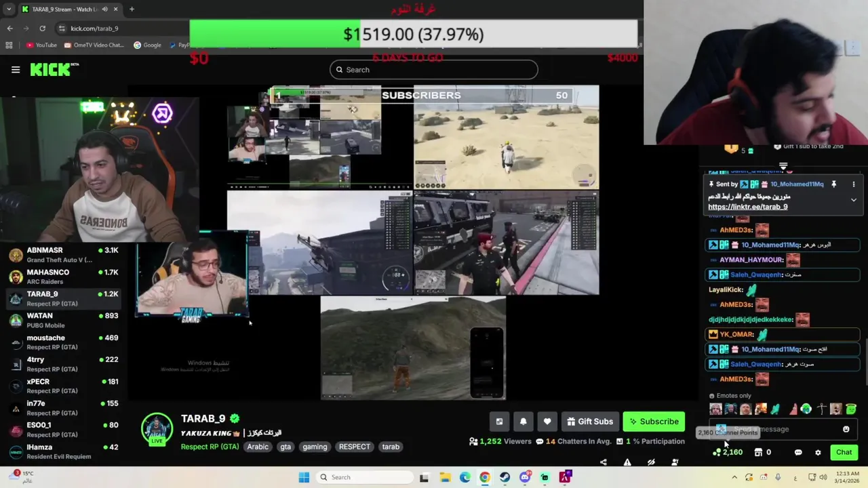The height and width of the screenshot is (488, 868).
Task: Report stream via warning triangle icon
Action: [627, 462]
